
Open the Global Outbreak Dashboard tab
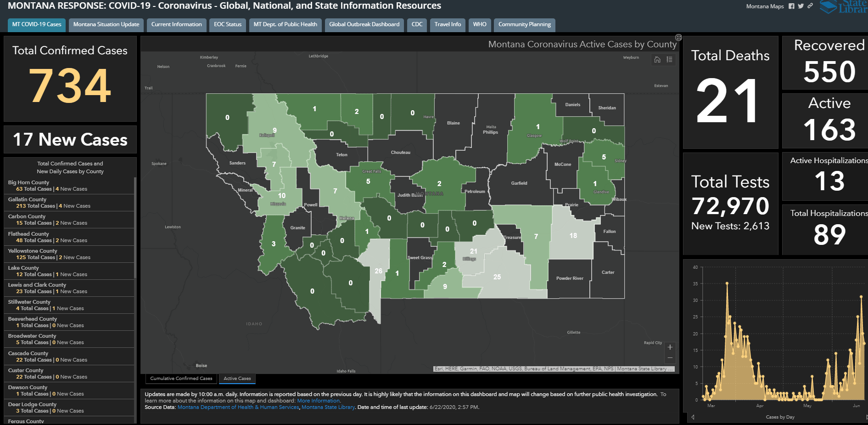click(364, 25)
